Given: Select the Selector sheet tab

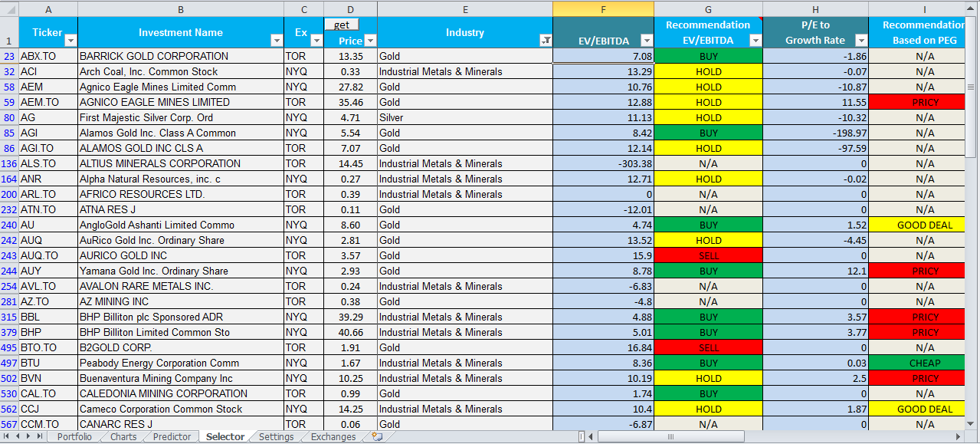Looking at the screenshot, I should click(225, 437).
